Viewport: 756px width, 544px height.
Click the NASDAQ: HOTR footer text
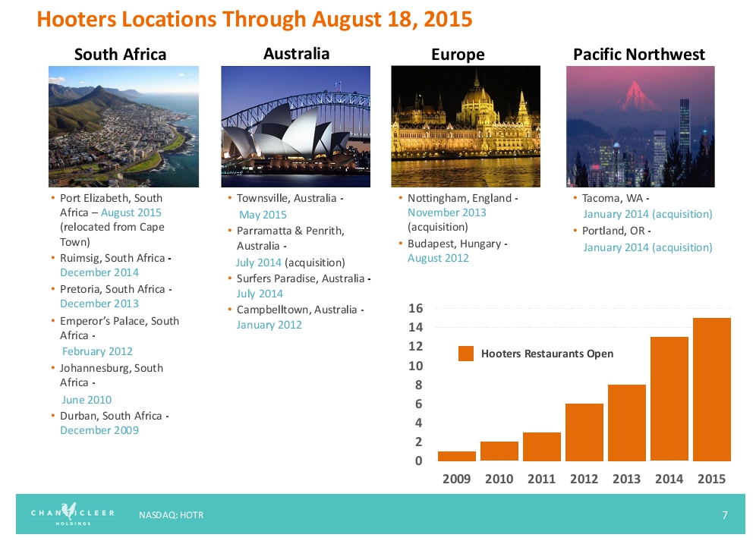171,515
